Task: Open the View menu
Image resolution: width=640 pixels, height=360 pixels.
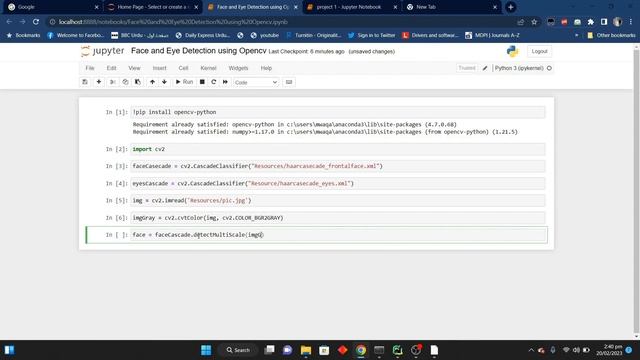Action: [134, 68]
